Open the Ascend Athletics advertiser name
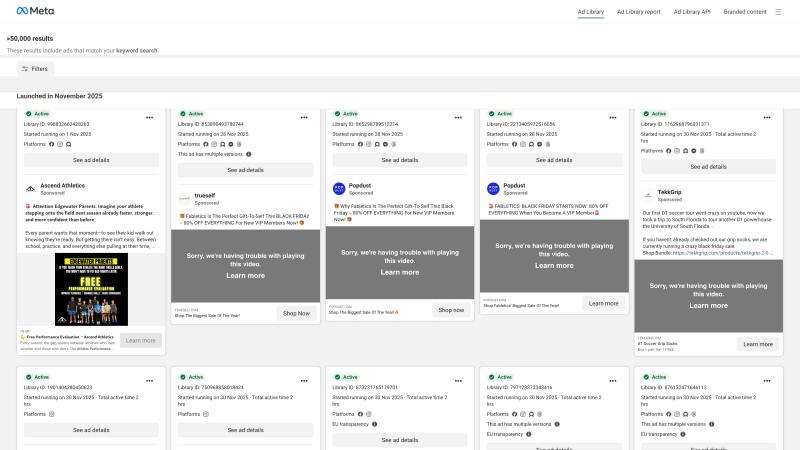Screen dimensions: 800x450 point(63,186)
